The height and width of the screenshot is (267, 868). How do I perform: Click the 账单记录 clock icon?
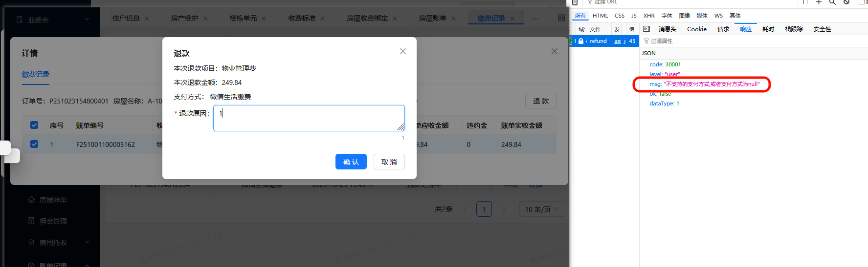coord(31,265)
